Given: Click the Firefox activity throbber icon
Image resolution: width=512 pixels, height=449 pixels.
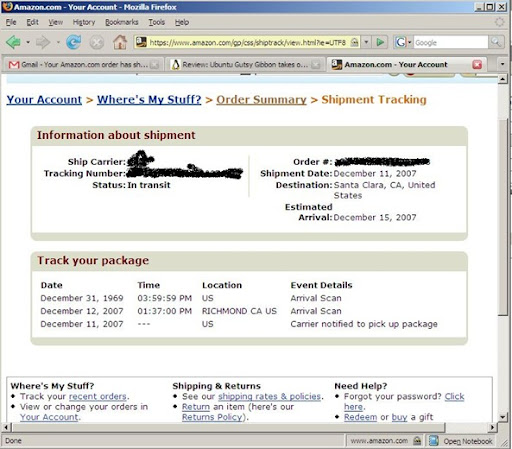Looking at the screenshot, I should pos(499,22).
